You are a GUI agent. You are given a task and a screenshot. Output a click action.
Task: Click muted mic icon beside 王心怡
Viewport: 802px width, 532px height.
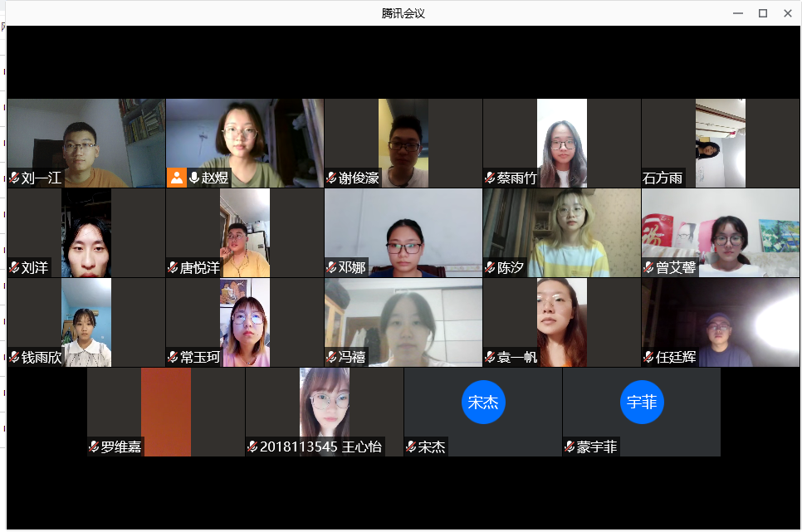pos(252,447)
